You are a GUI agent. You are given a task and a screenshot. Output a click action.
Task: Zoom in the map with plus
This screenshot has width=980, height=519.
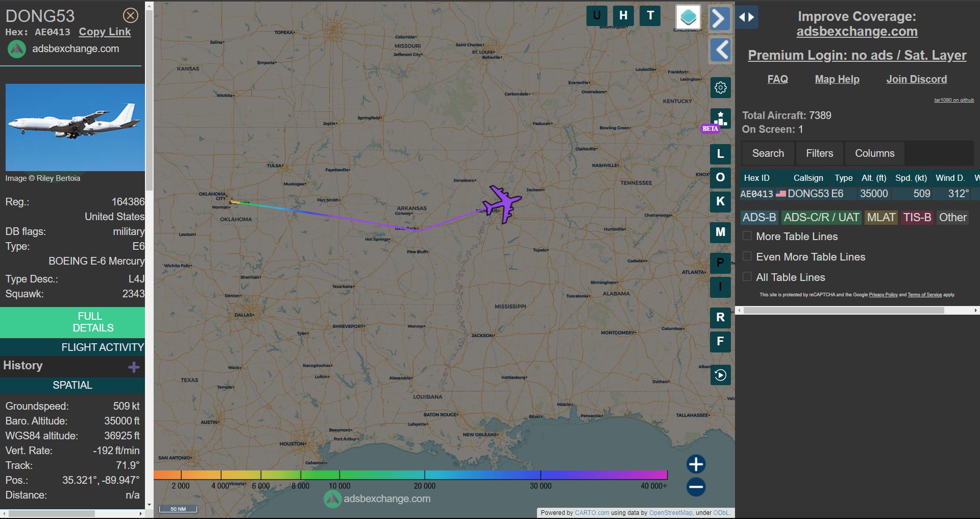(696, 464)
